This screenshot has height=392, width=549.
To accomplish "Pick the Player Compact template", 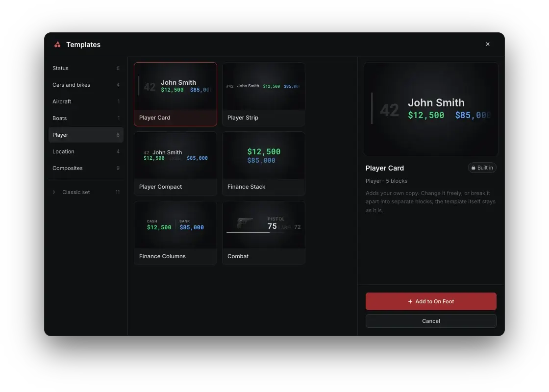I will [175, 164].
